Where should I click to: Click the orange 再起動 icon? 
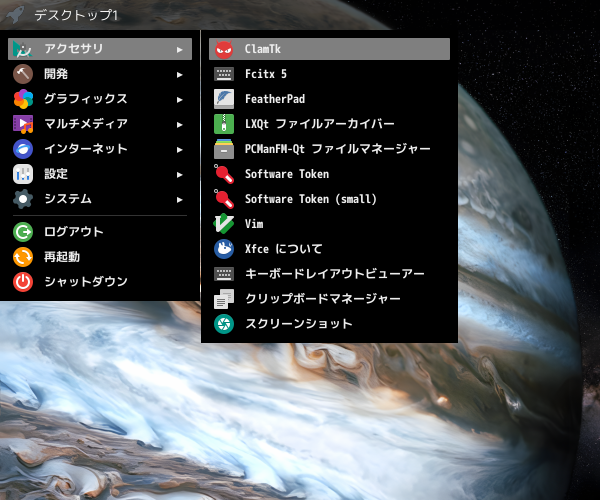(23, 257)
